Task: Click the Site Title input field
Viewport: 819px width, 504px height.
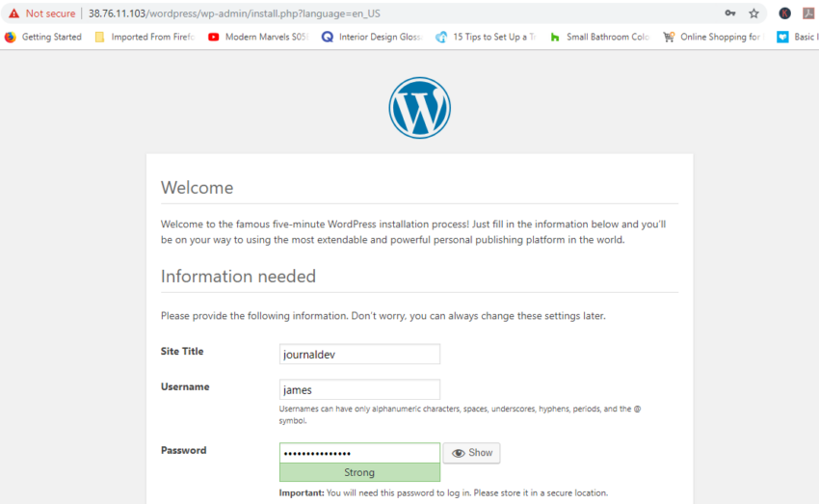Action: 359,354
